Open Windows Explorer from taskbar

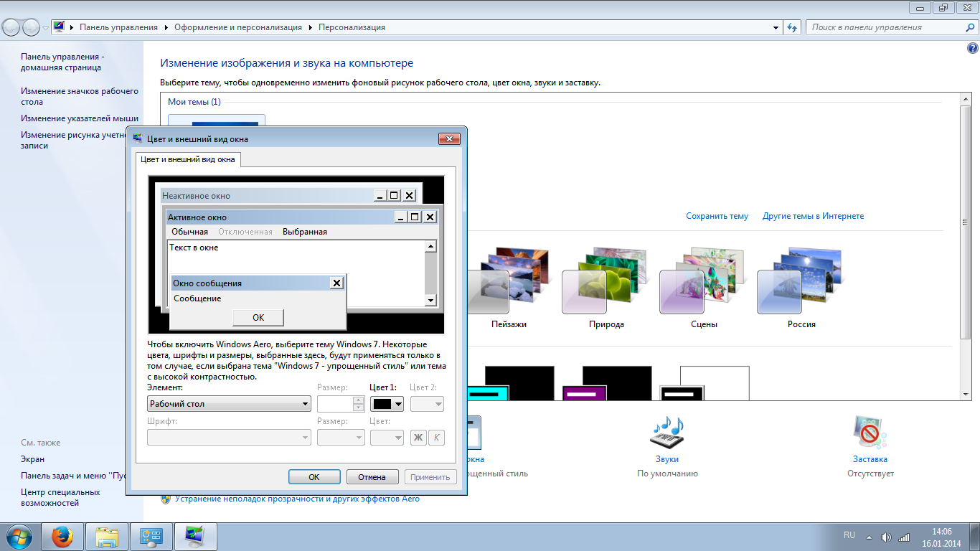click(107, 537)
